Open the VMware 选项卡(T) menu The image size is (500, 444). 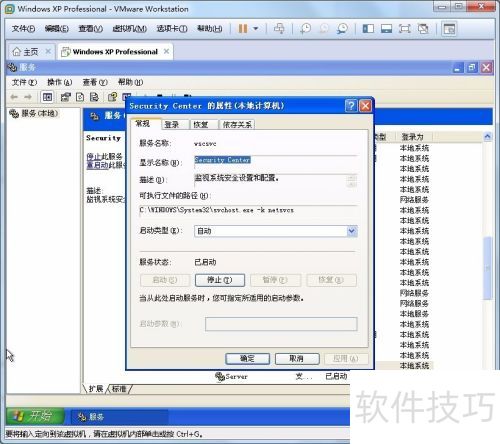[x=172, y=29]
